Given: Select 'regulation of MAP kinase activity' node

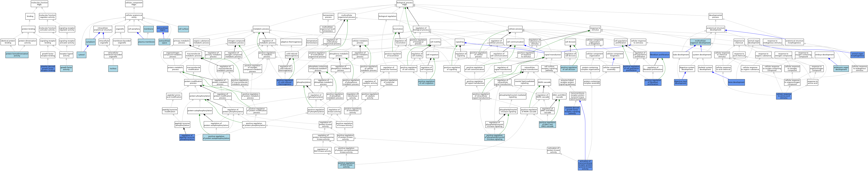Looking at the screenshot, I should coord(323,150).
